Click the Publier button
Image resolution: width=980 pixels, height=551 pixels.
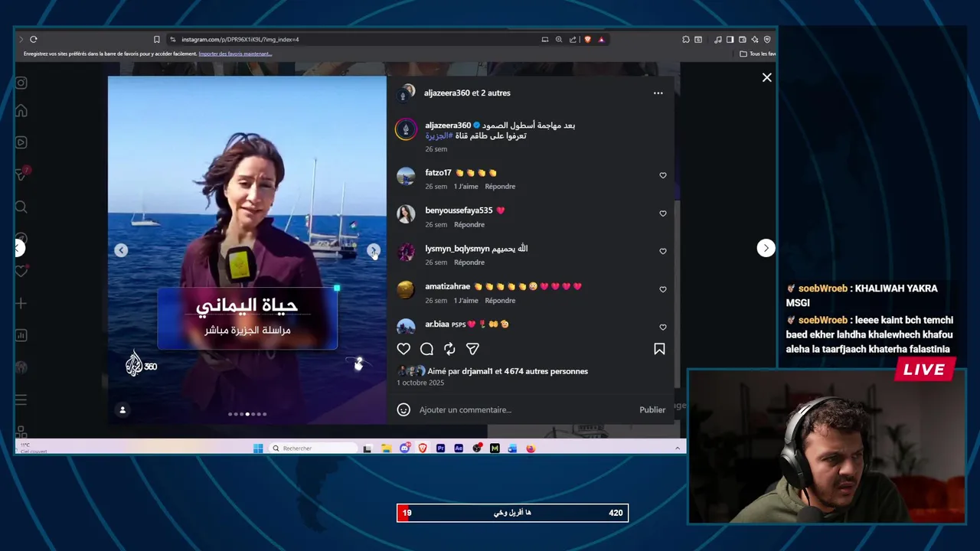(x=652, y=410)
